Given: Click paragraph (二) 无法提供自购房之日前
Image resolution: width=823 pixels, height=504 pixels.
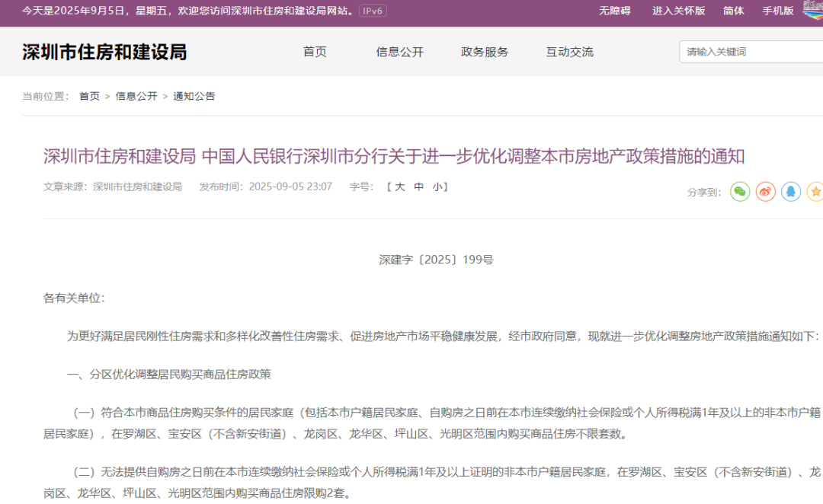Looking at the screenshot, I should 432,483.
